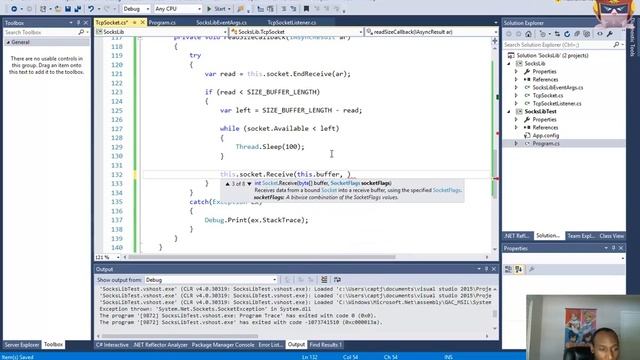Pin the TcpSocket.cs tab
This screenshot has width=640, height=360.
(134, 22)
